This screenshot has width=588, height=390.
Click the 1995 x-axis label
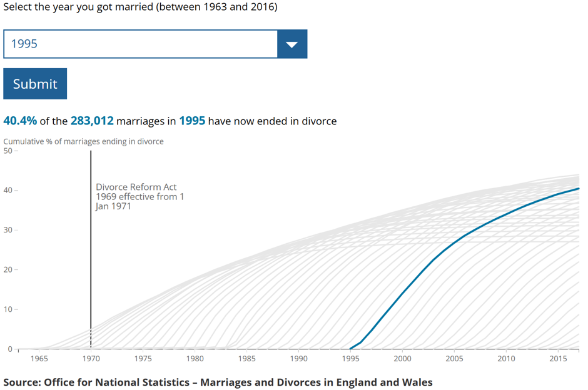click(x=351, y=359)
